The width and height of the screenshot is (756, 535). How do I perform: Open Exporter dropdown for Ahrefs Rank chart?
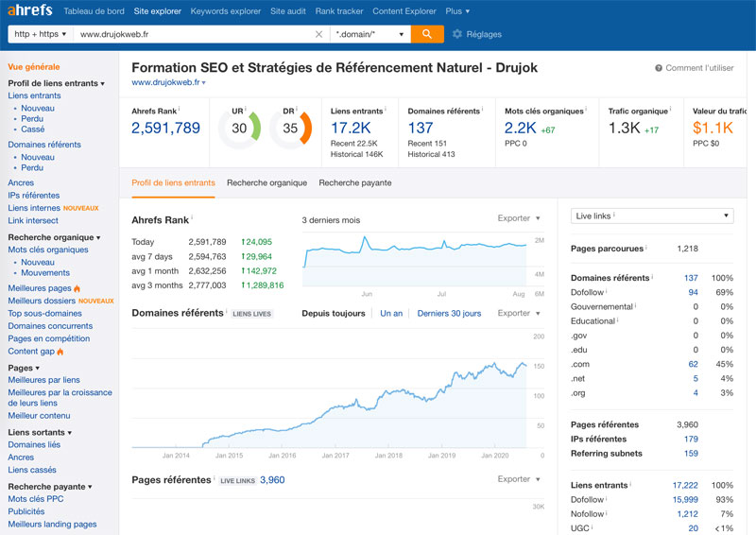click(x=519, y=218)
